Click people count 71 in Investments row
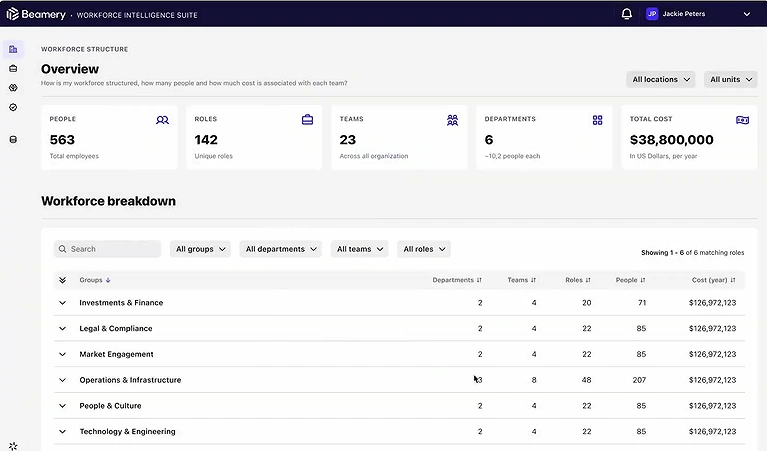This screenshot has width=767, height=451. coord(642,303)
